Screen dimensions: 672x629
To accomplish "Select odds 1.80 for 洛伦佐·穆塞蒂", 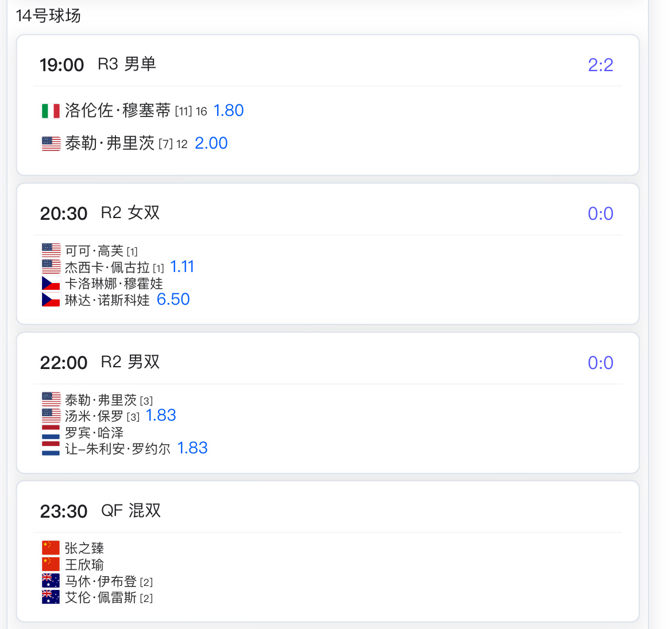I will [229, 110].
